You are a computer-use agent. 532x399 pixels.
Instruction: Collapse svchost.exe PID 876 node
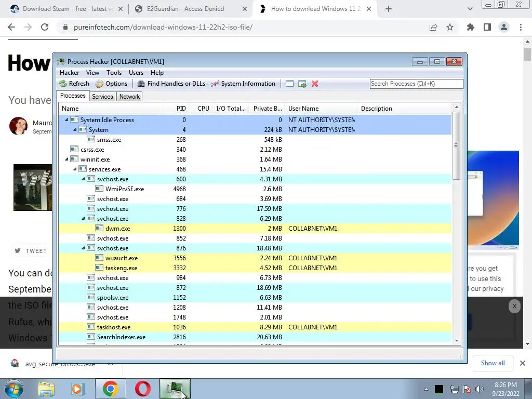[84, 248]
